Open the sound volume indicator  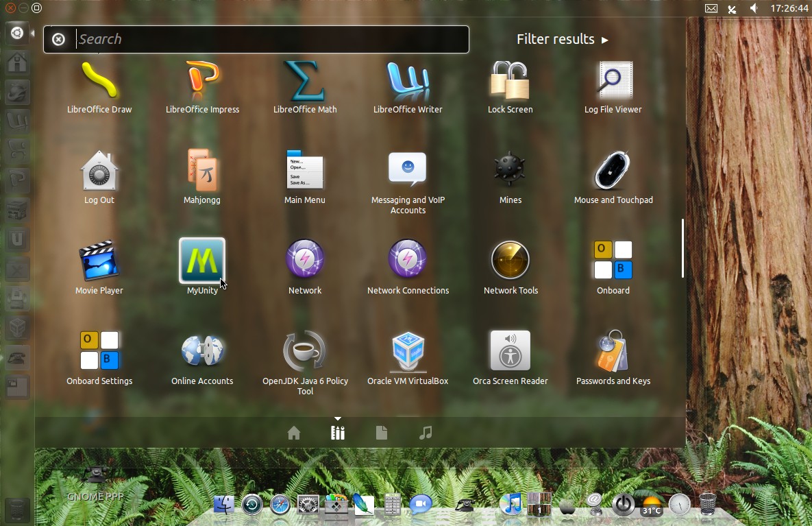click(754, 8)
